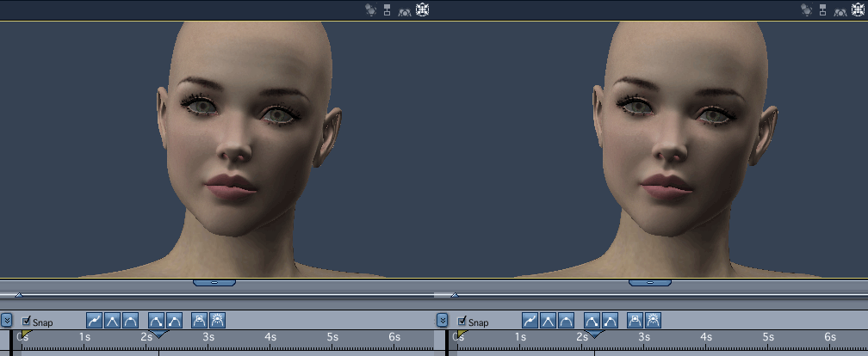Collapse right viewport using the bottom handle tab
The image size is (868, 356).
(x=650, y=282)
